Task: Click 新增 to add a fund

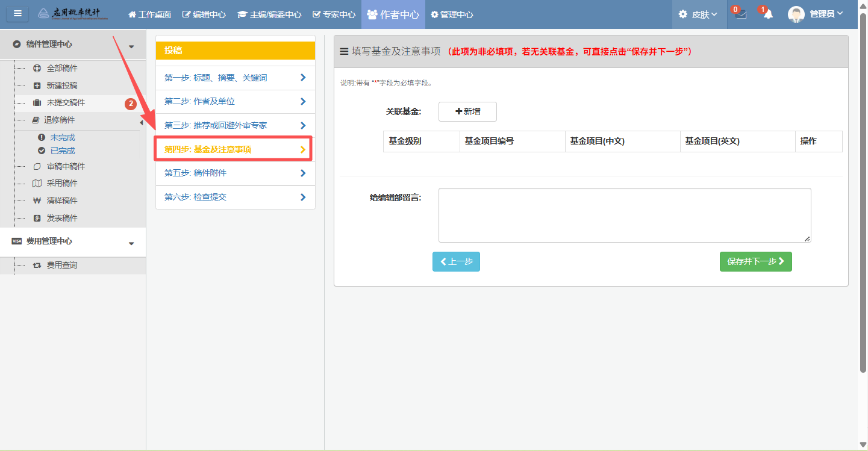Action: click(x=467, y=111)
